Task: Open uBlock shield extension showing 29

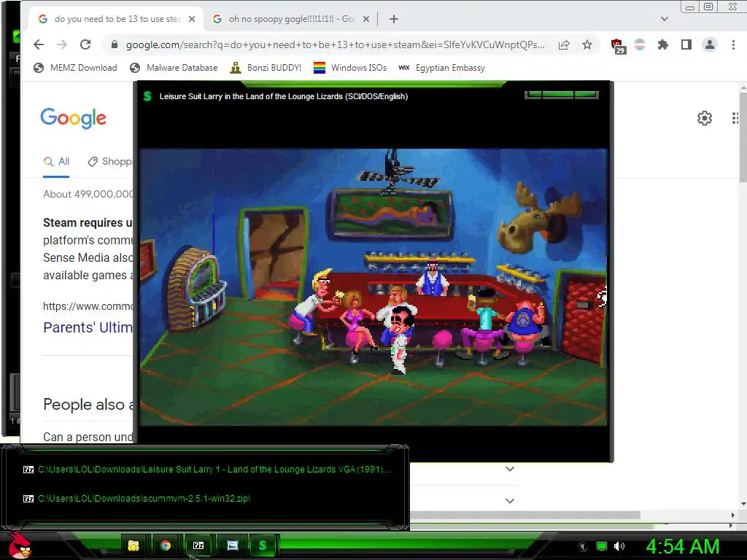Action: coord(617,46)
